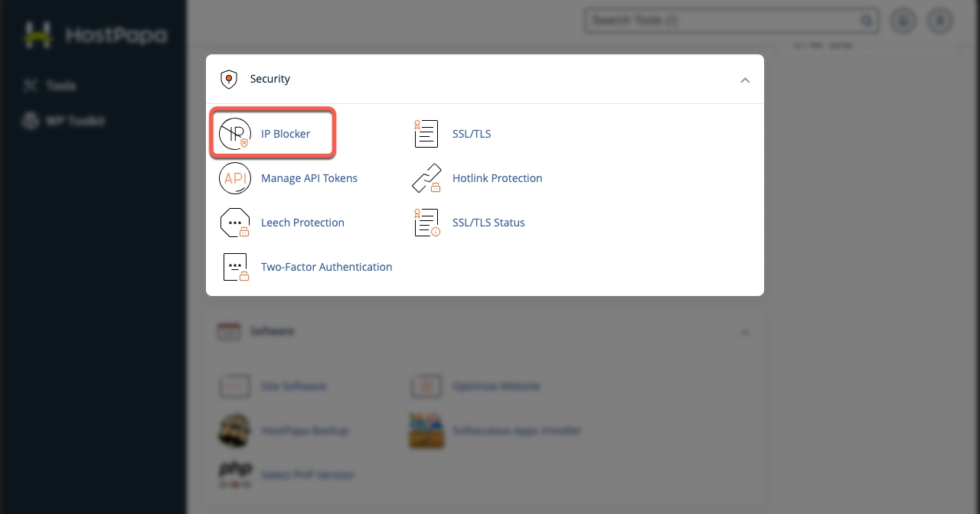Click the SSL/TLS link
Viewport: 980px width, 514px height.
[x=472, y=134]
